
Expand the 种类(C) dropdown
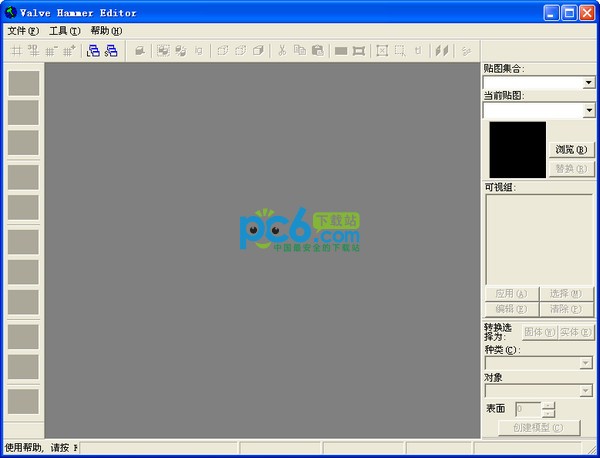[x=585, y=363]
